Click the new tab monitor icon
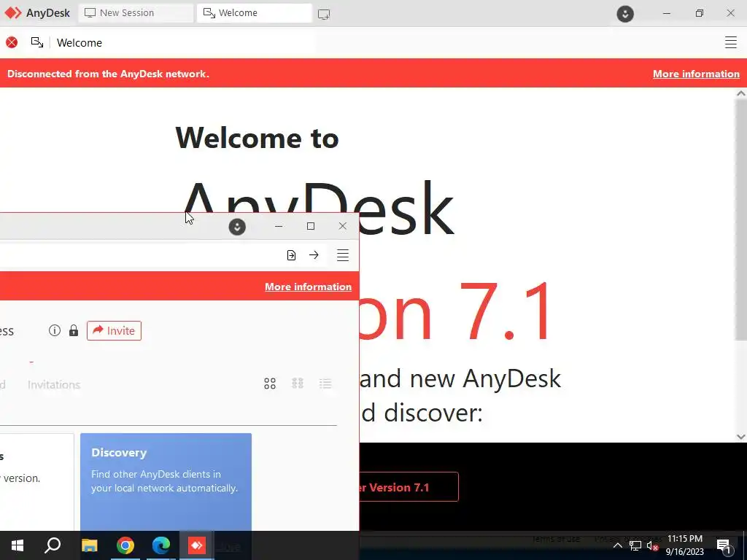747x560 pixels. [324, 14]
